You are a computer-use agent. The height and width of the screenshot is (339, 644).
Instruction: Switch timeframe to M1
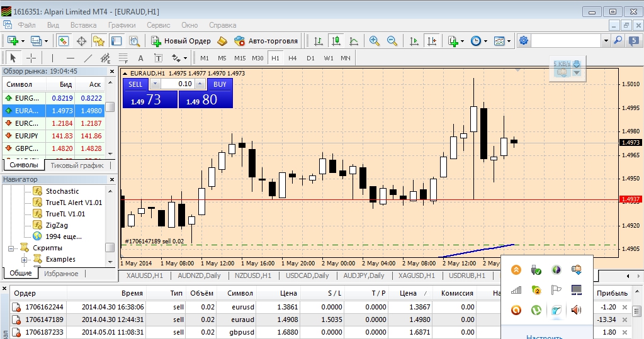[205, 58]
